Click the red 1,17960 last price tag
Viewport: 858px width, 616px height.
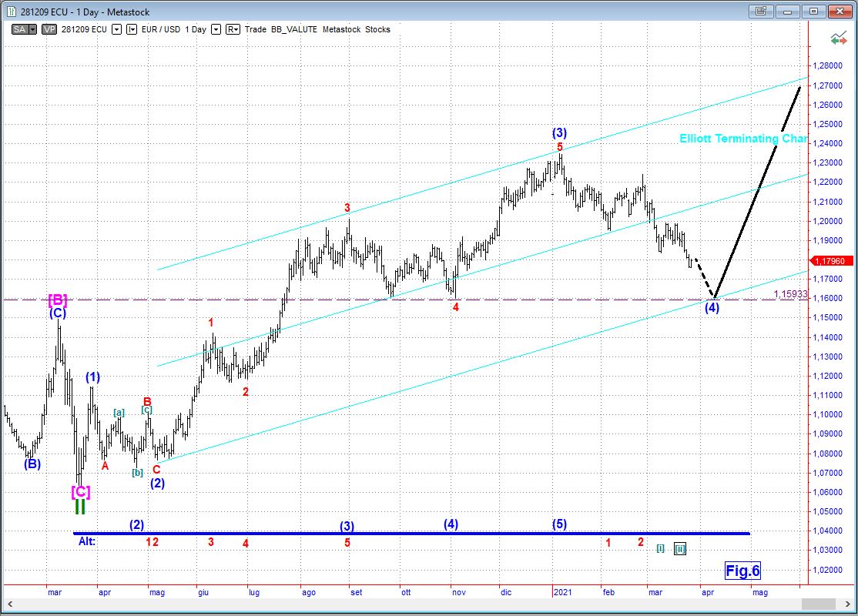pos(830,261)
